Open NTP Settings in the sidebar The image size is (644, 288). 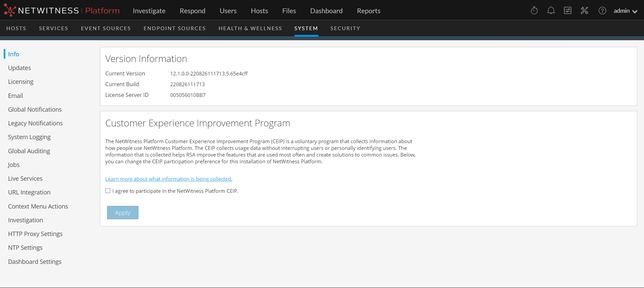[25, 248]
